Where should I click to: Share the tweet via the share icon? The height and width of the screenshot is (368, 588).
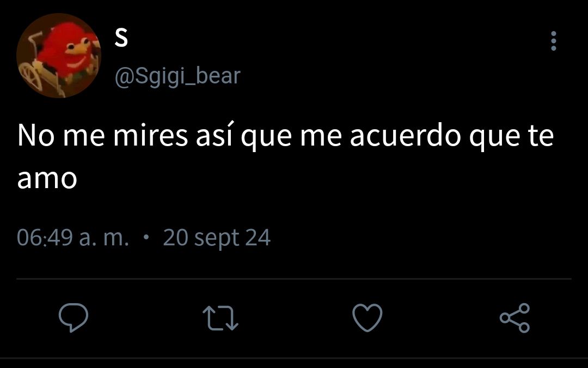click(x=515, y=318)
